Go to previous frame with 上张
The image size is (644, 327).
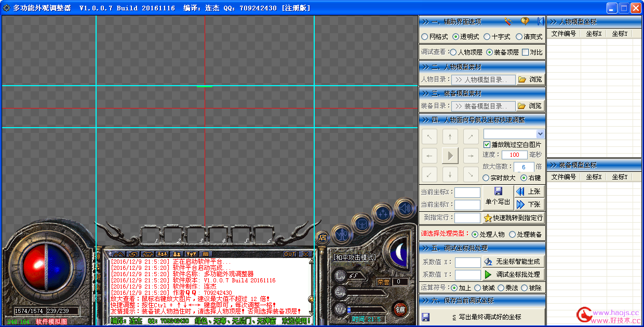[x=529, y=192]
